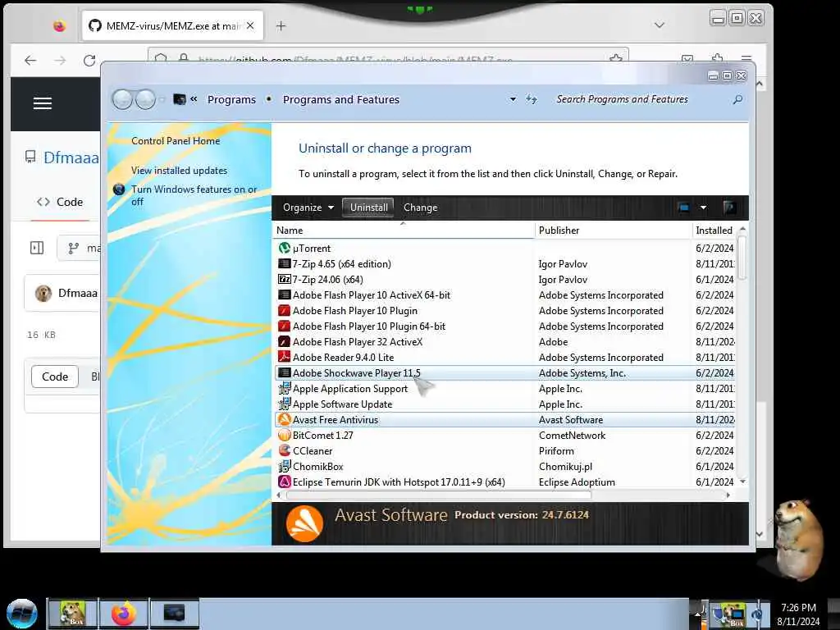Open Firefox from the taskbar
The height and width of the screenshot is (630, 840).
tap(124, 614)
